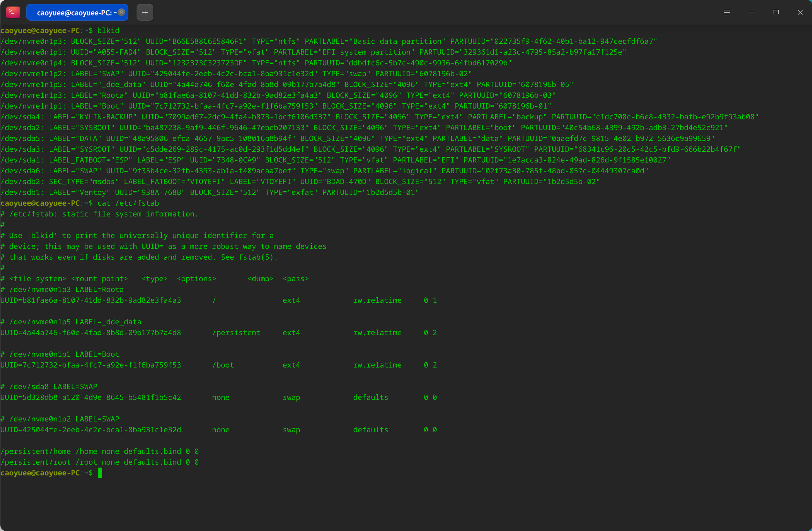
Task: Click the "SYSBOOT" label on /dev/sda2
Action: (x=95, y=128)
